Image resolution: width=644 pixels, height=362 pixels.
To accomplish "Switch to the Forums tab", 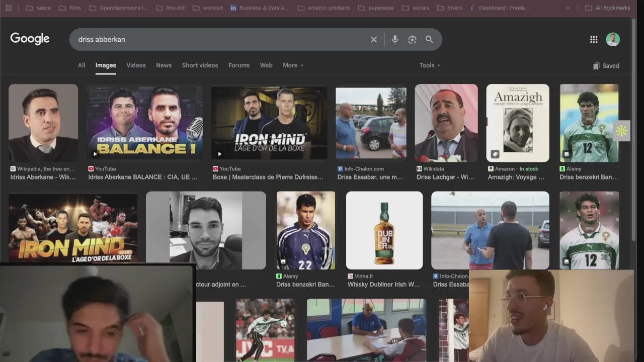I will (x=239, y=65).
